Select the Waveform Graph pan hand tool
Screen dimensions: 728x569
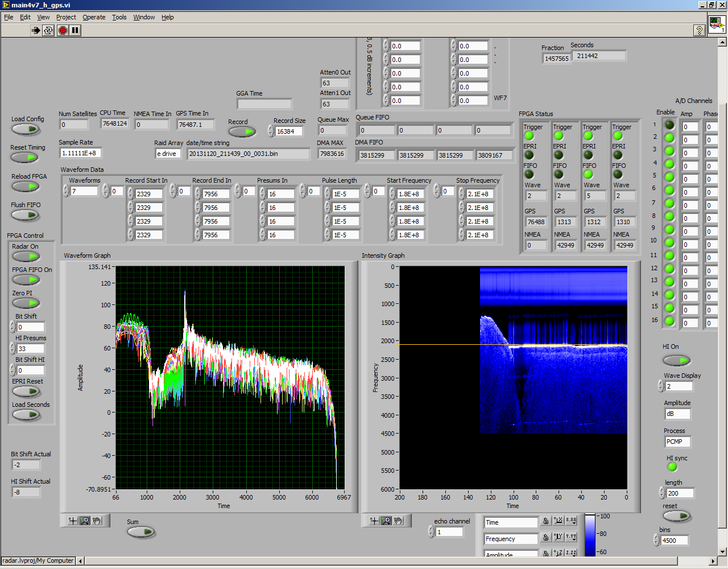[97, 520]
